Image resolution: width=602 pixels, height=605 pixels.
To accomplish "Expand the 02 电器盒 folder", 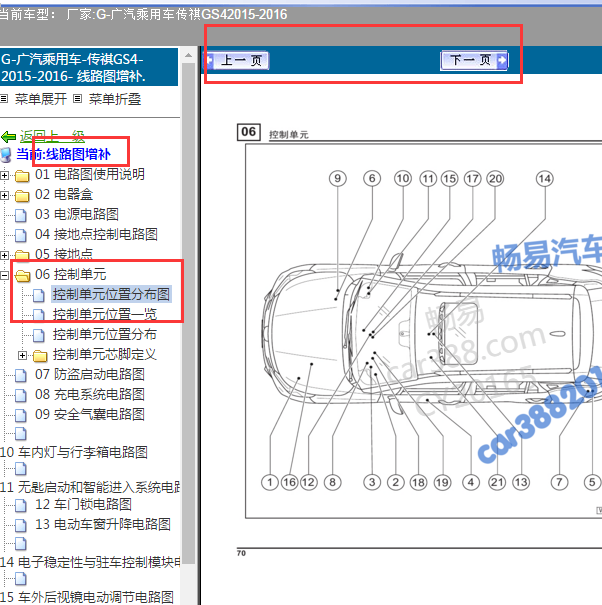I will coord(4,196).
